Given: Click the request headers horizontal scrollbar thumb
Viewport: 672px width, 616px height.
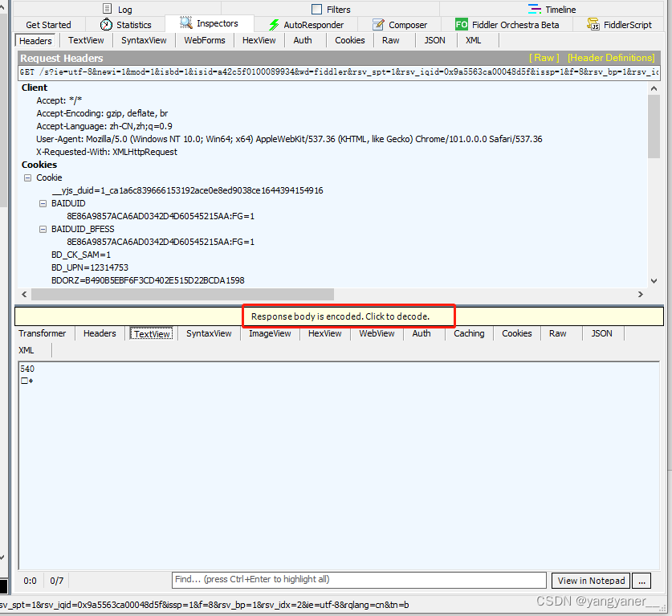Looking at the screenshot, I should point(182,295).
